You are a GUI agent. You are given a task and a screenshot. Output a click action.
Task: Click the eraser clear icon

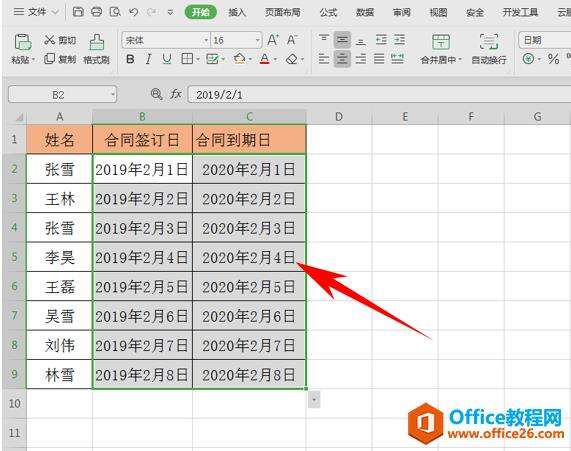pyautogui.click(x=292, y=59)
